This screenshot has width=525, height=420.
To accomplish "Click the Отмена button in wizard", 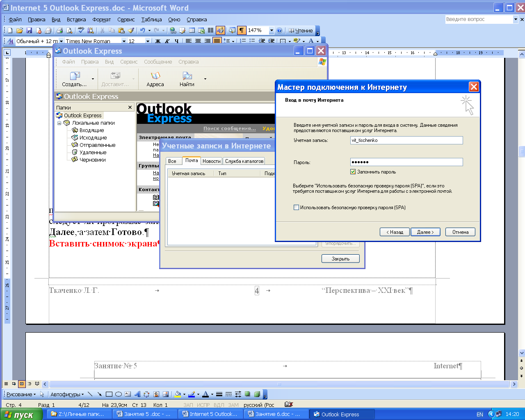I will click(x=460, y=232).
